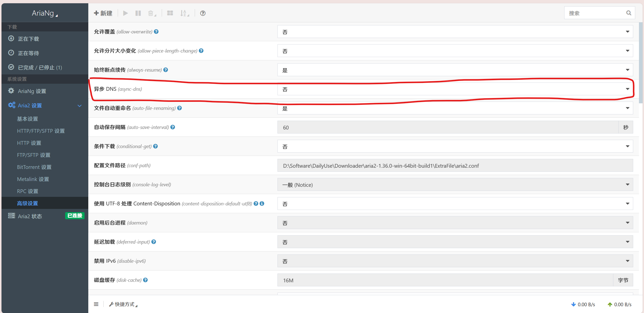This screenshot has width=644, height=313.
Task: Show help tip for auto-save-interval
Action: [x=173, y=127]
